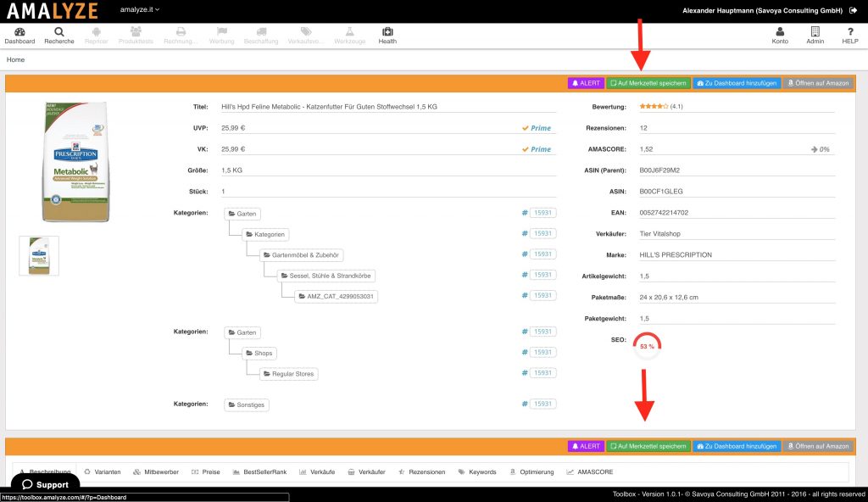Select Sessel, Stühle & Strandkörbe category
The height and width of the screenshot is (502, 868).
(326, 276)
